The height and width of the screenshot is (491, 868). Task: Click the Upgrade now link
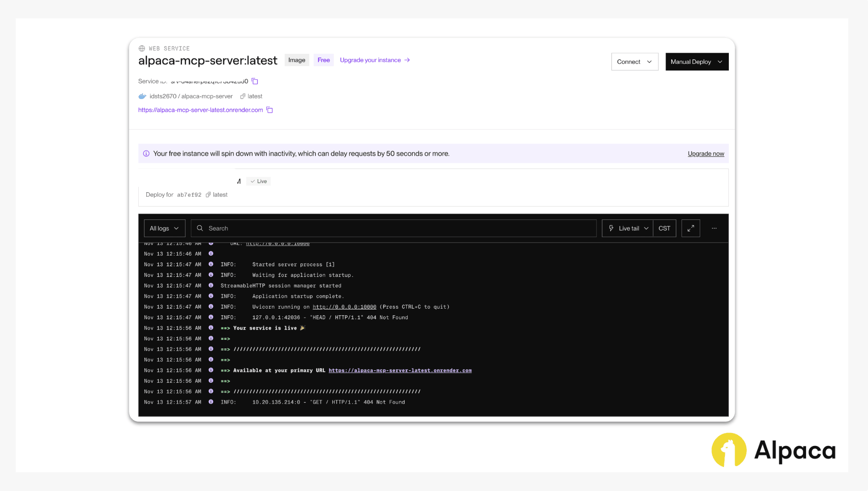706,153
